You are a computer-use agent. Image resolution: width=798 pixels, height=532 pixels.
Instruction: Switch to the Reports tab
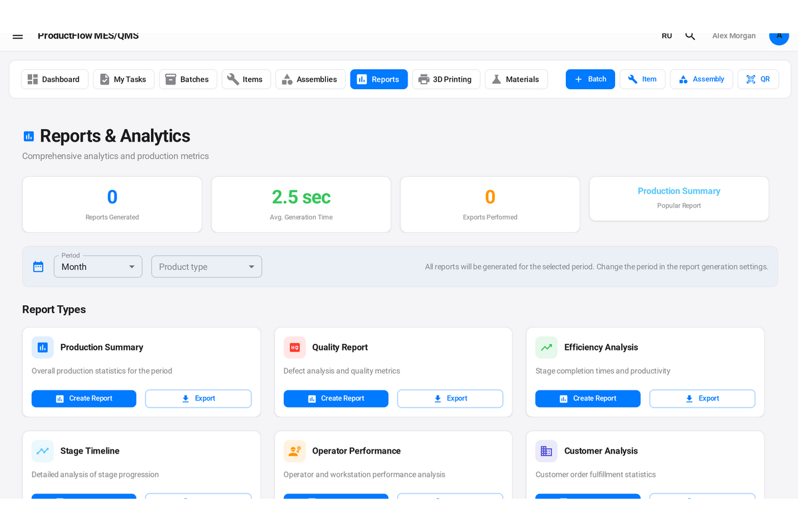coord(378,78)
